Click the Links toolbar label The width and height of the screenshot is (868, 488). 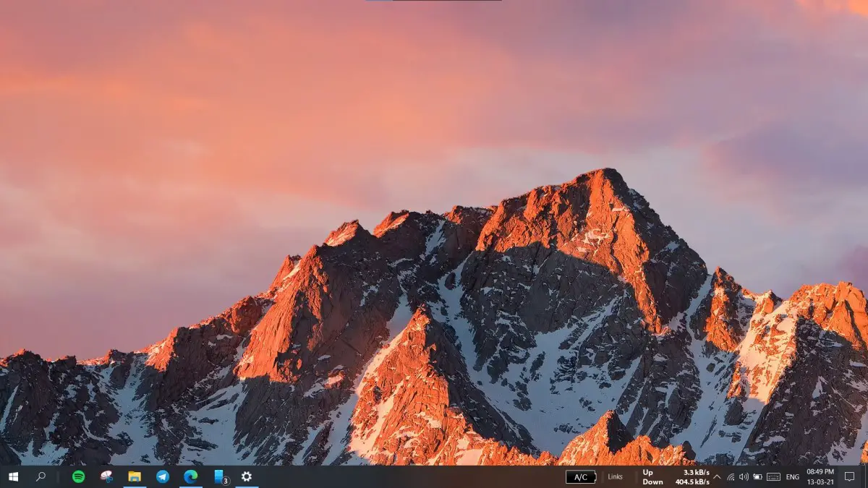pyautogui.click(x=615, y=476)
